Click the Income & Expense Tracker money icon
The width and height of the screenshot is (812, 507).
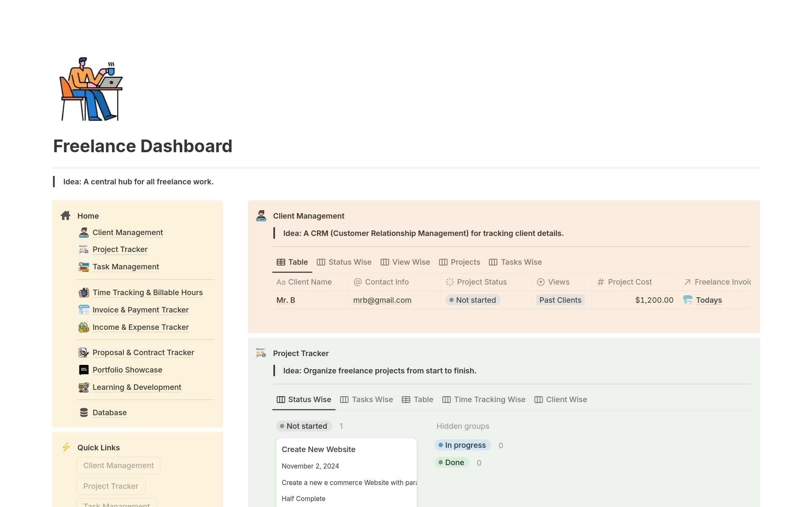pyautogui.click(x=83, y=327)
